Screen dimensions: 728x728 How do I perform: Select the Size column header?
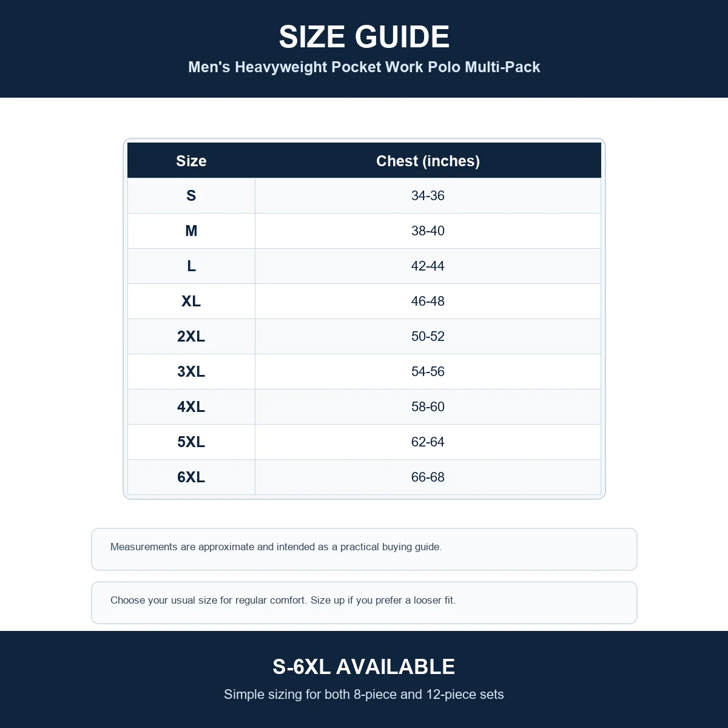191,161
